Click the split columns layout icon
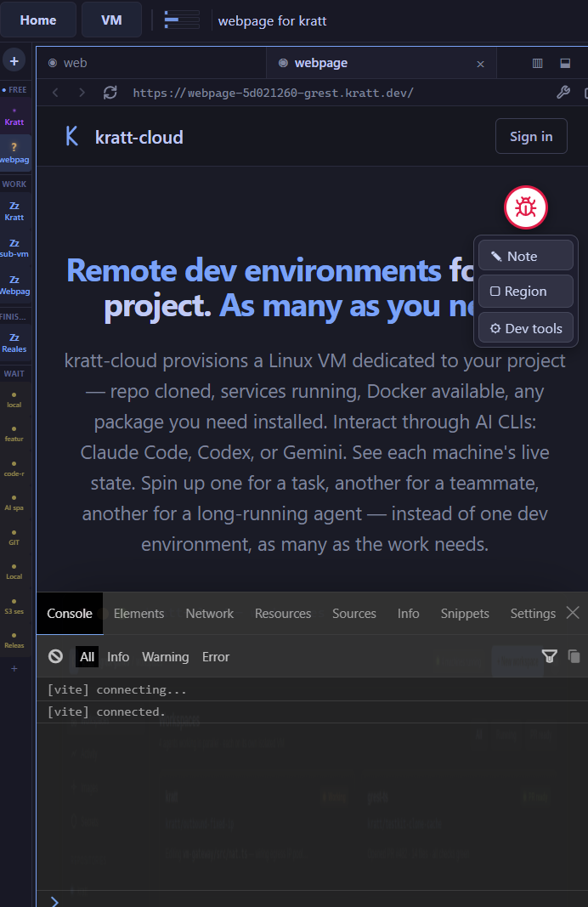This screenshot has width=588, height=907. coord(537,63)
